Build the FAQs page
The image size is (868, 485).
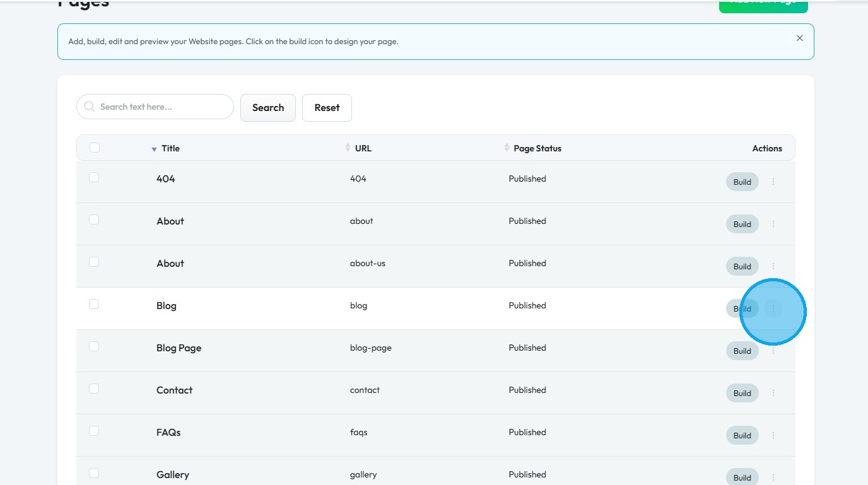pos(742,435)
